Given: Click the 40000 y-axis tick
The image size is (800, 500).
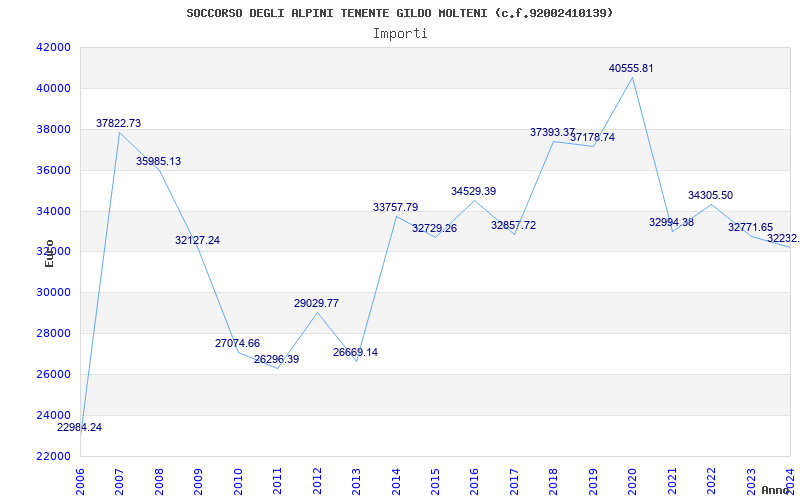Looking at the screenshot, I should [53, 88].
